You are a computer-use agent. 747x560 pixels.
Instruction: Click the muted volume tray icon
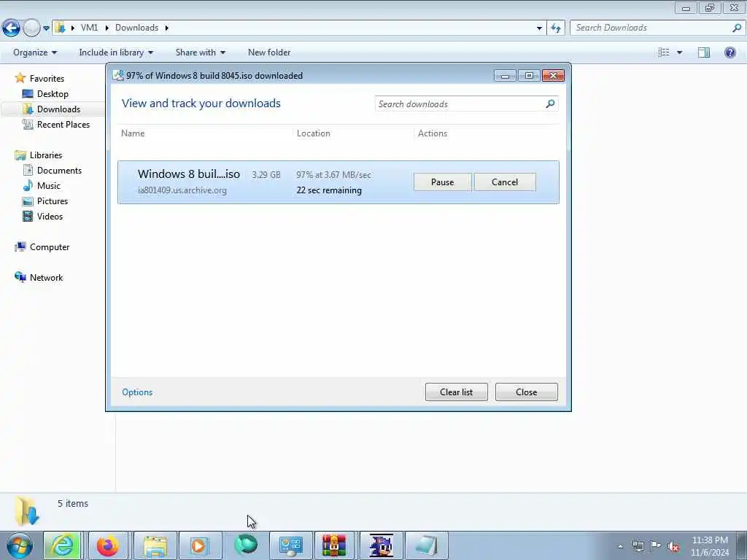[673, 546]
